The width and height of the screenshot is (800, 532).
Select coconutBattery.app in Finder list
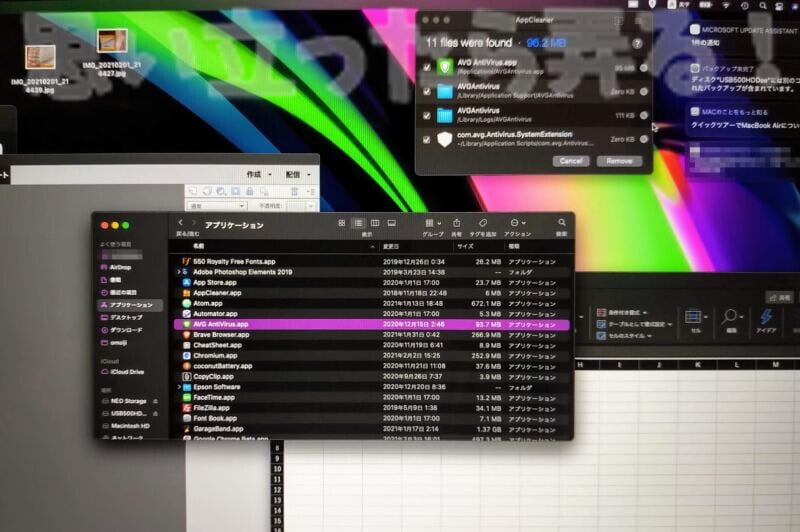tap(371, 366)
